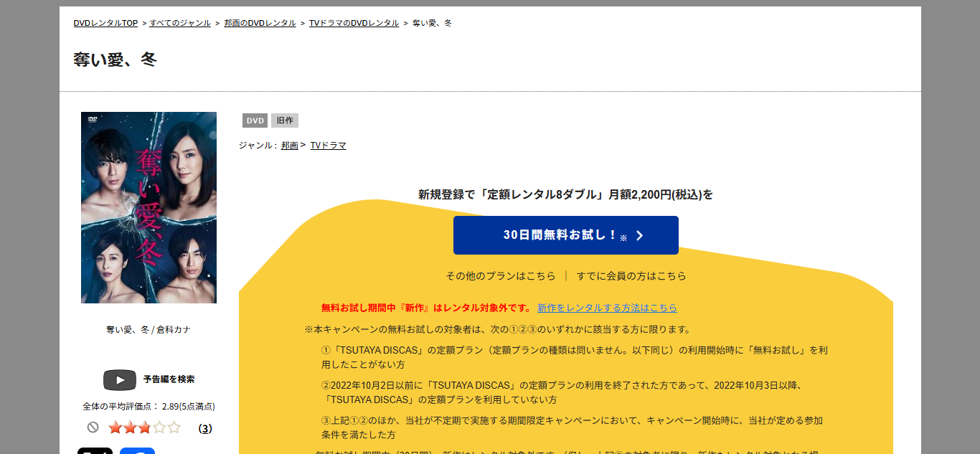Click その他のプランはこちら link
Viewport: 980px width, 454px height.
501,276
